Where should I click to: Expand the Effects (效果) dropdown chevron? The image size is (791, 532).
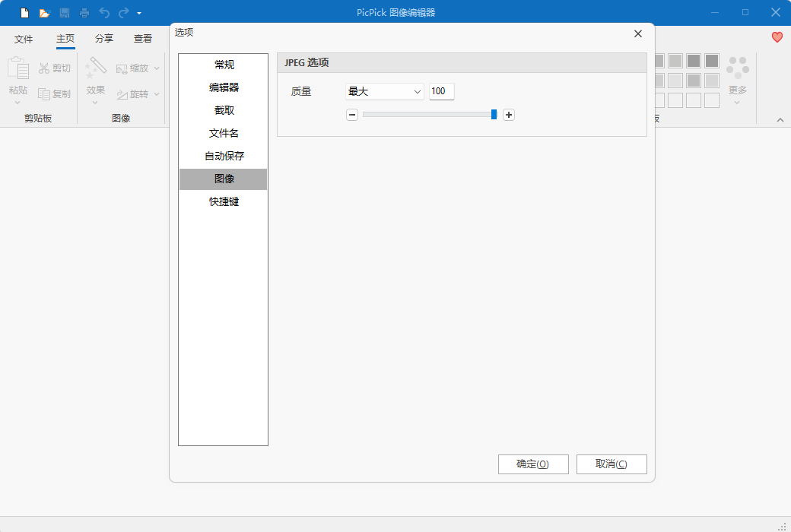pos(95,103)
